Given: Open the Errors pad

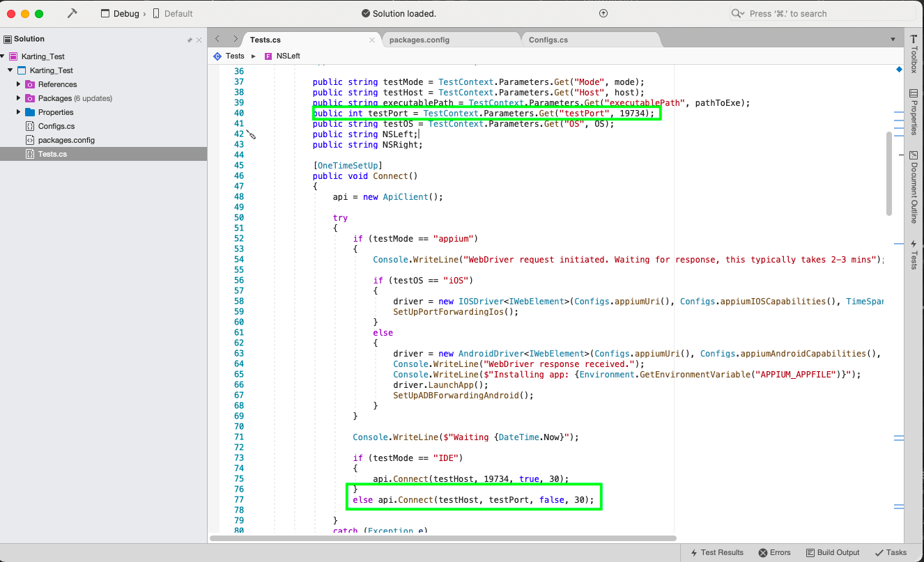Looking at the screenshot, I should coord(775,552).
